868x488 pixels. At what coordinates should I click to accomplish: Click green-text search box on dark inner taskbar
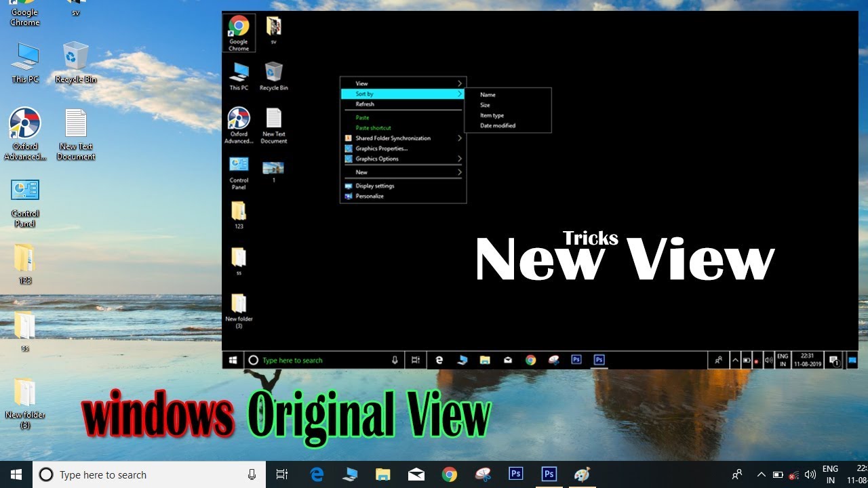pyautogui.click(x=324, y=361)
